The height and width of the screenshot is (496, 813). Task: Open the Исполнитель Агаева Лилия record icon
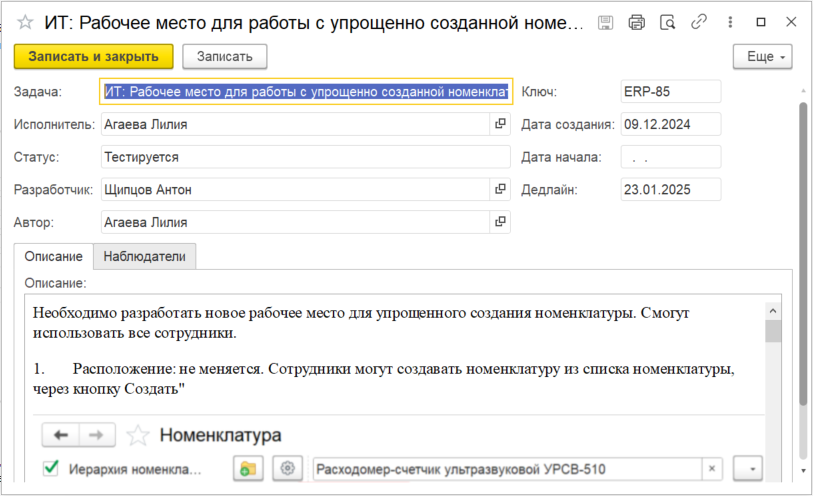pyautogui.click(x=500, y=124)
